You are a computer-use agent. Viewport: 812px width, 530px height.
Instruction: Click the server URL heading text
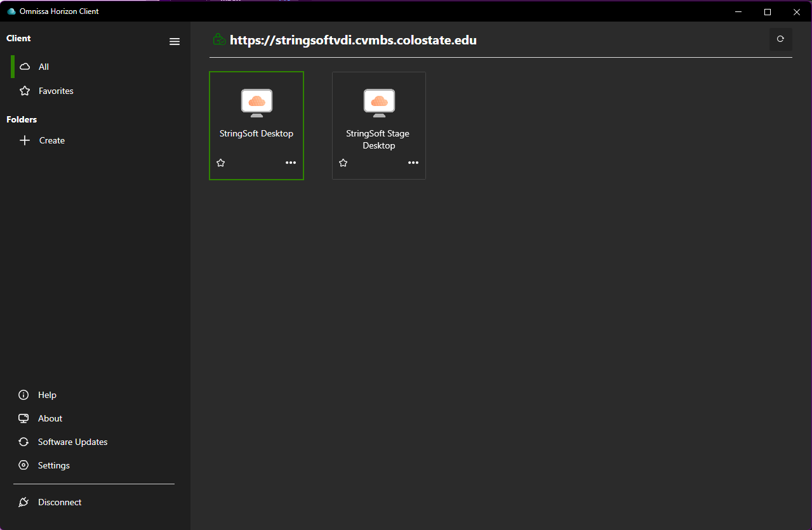tap(353, 40)
